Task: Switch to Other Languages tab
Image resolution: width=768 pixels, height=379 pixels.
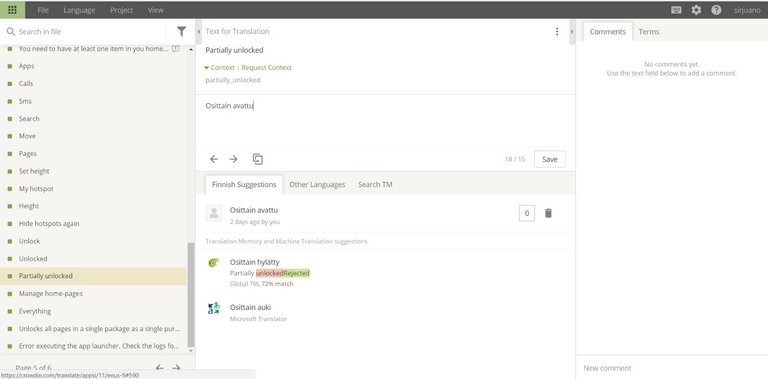Action: [x=317, y=185]
